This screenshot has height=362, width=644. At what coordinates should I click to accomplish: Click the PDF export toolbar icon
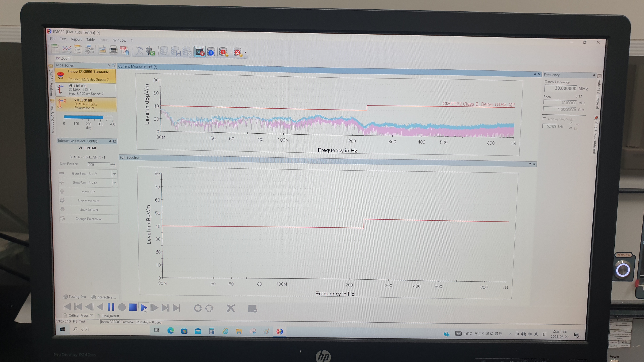click(124, 50)
